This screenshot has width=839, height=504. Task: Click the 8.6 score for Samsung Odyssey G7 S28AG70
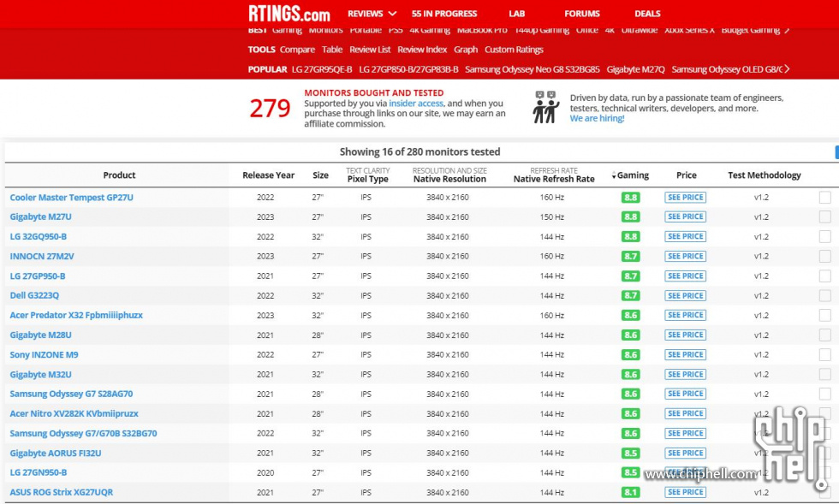pyautogui.click(x=630, y=394)
